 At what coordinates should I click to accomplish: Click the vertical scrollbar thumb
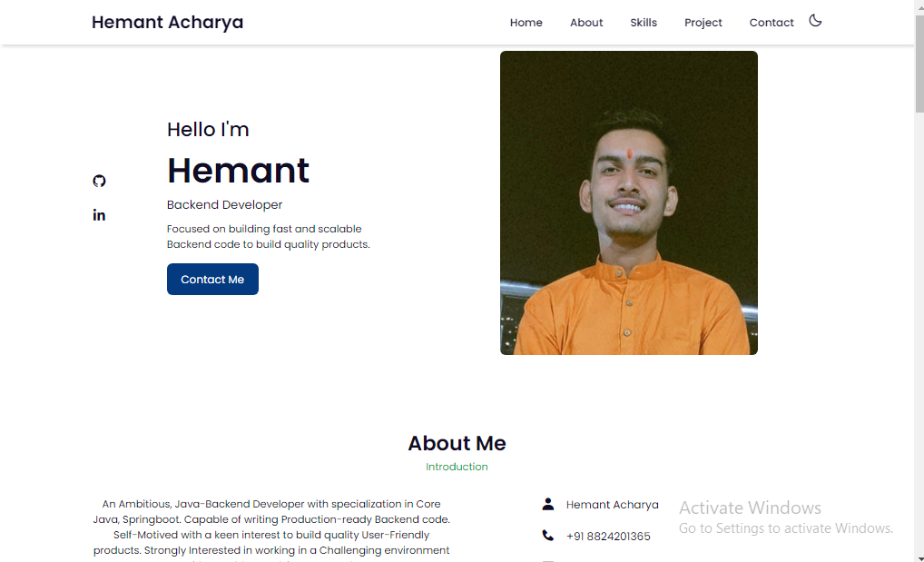click(x=919, y=64)
